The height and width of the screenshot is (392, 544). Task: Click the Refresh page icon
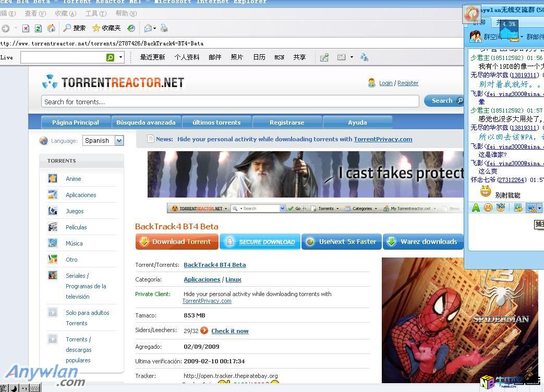38,28
